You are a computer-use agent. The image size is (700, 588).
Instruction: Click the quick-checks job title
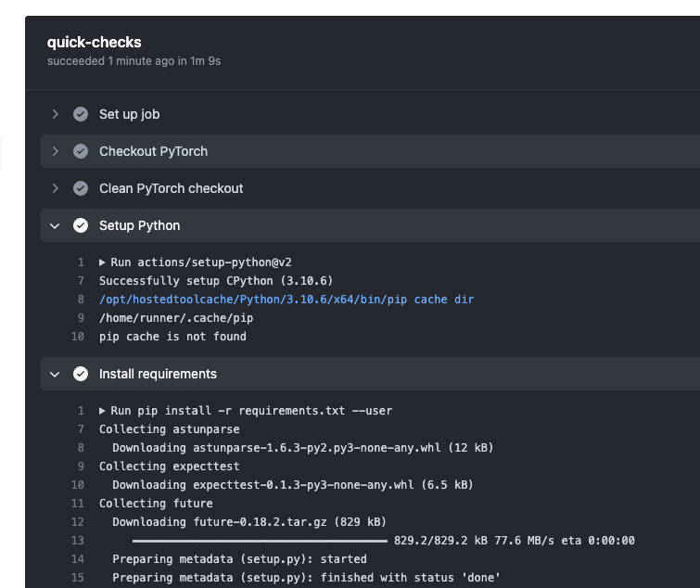(95, 42)
